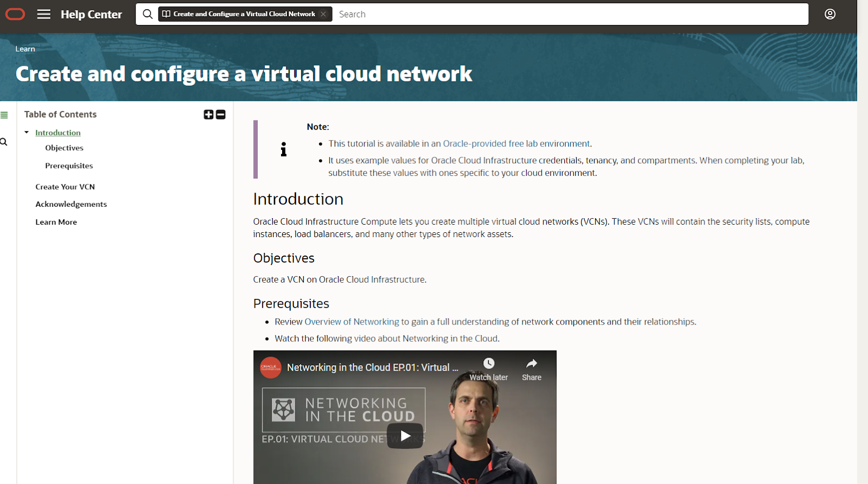This screenshot has height=484, width=868.
Task: Open Introduction in table of contents
Action: [x=58, y=132]
